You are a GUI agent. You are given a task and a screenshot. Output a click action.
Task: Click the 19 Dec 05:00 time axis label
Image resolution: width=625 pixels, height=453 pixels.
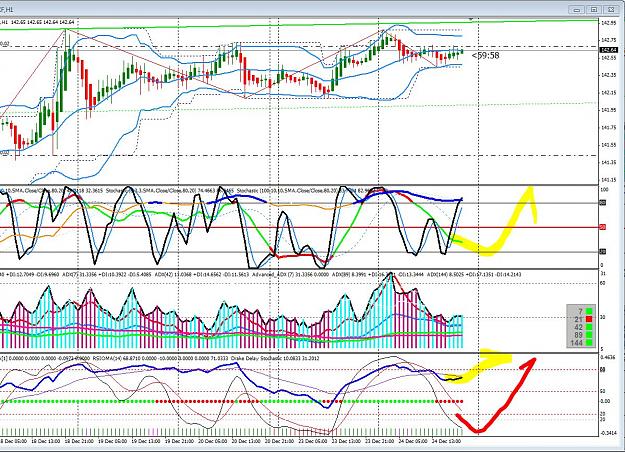coord(112,441)
